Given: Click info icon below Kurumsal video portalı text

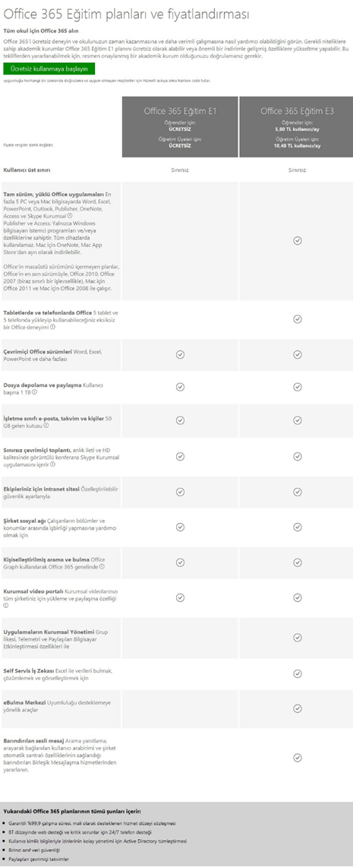Looking at the screenshot, I should (5, 607).
